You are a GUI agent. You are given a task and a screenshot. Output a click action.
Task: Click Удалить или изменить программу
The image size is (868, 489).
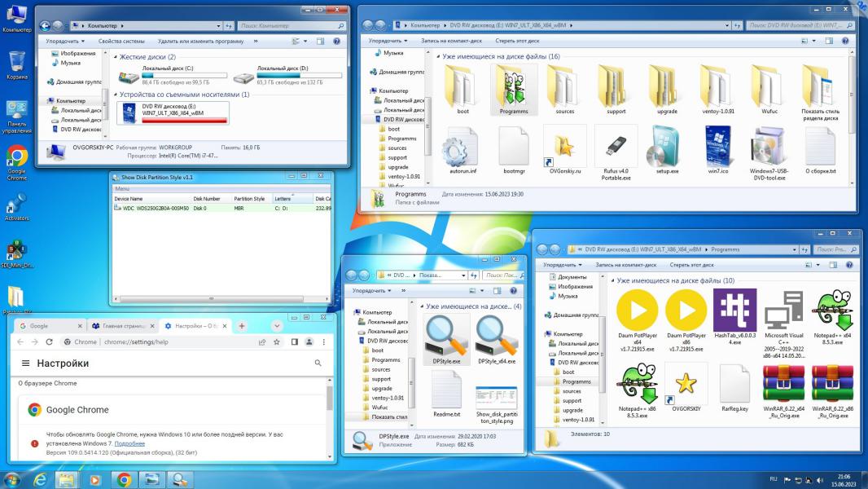pos(200,41)
